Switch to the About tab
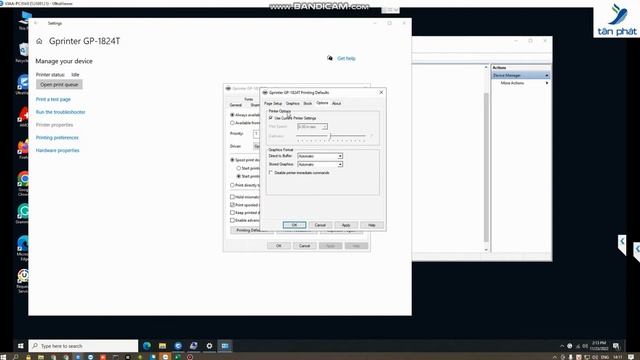The height and width of the screenshot is (360, 640). click(336, 104)
